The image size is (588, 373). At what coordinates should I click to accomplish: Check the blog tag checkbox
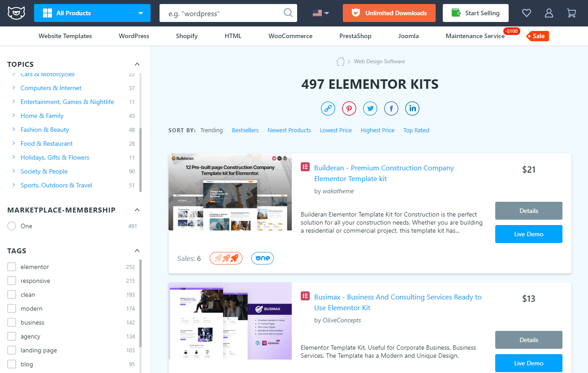click(x=12, y=364)
